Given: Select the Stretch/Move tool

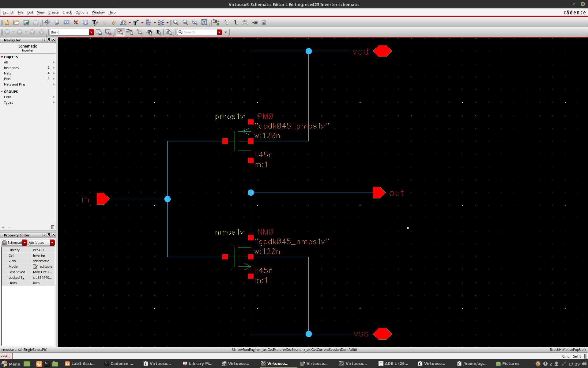Looking at the screenshot, I should click(x=47, y=22).
